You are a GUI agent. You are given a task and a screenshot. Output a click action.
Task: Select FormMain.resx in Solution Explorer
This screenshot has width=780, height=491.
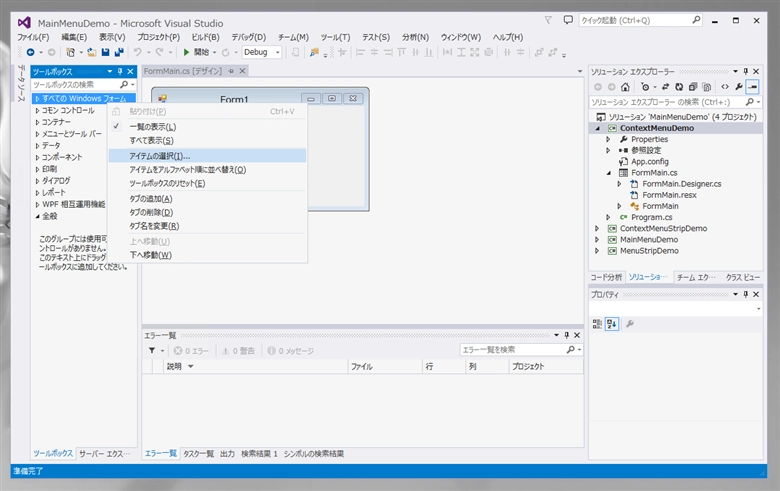pyautogui.click(x=669, y=195)
